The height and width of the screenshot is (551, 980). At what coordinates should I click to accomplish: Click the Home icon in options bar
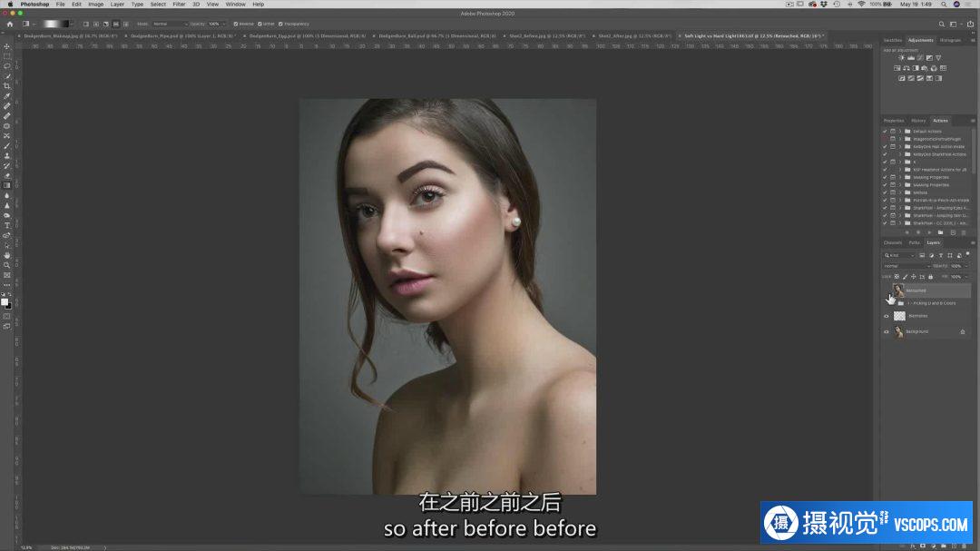9,24
